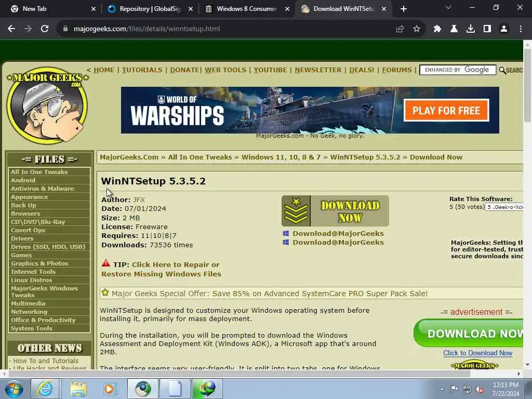Image resolution: width=532 pixels, height=399 pixels.
Task: Open How To and Tutorials news link
Action: click(x=46, y=361)
